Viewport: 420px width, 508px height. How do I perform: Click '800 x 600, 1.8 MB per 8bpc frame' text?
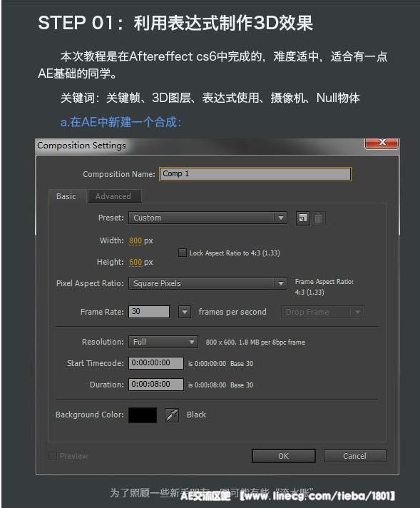point(255,342)
